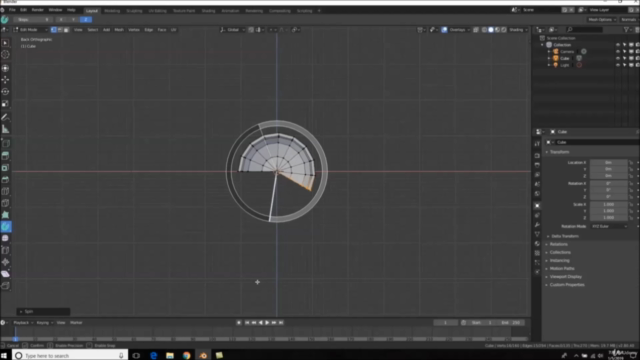
Task: Select the active Spin tool
Action: (6, 227)
